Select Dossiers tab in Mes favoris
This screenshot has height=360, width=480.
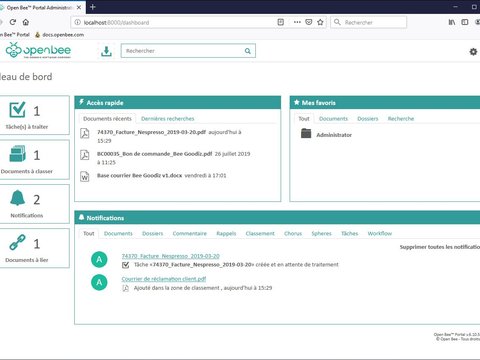(368, 119)
